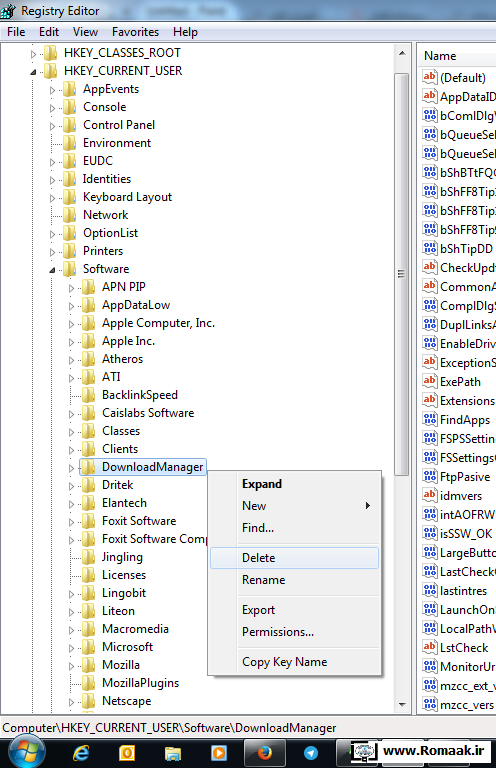The width and height of the screenshot is (496, 768).
Task: Click the tree vertical scrollbar thumb
Action: tap(402, 274)
